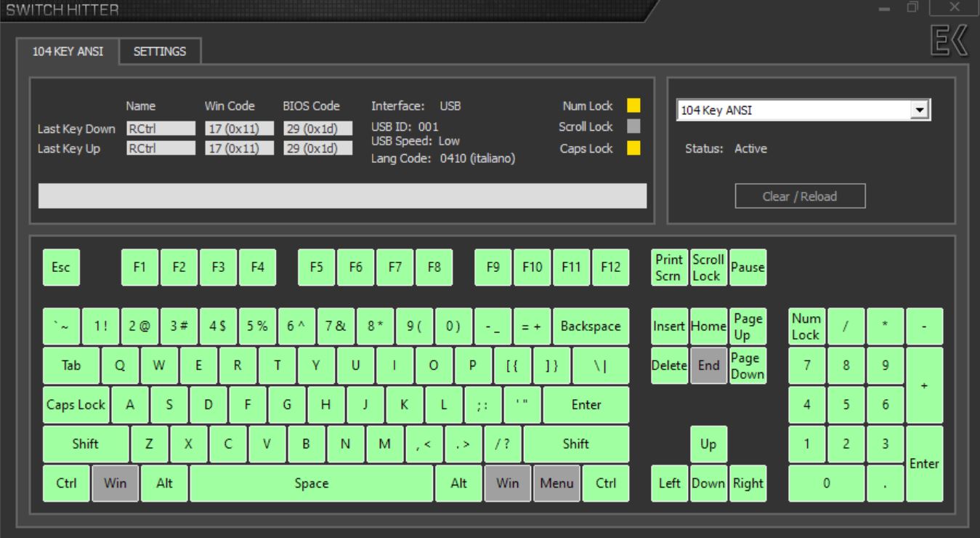Click the Num Lock yellow indicator

point(633,106)
